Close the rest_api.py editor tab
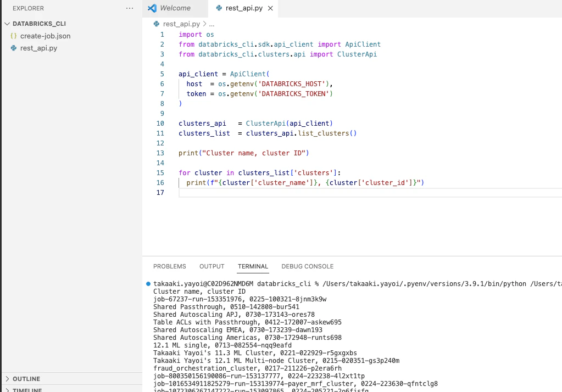Screen dimensions: 562x392 (271, 8)
